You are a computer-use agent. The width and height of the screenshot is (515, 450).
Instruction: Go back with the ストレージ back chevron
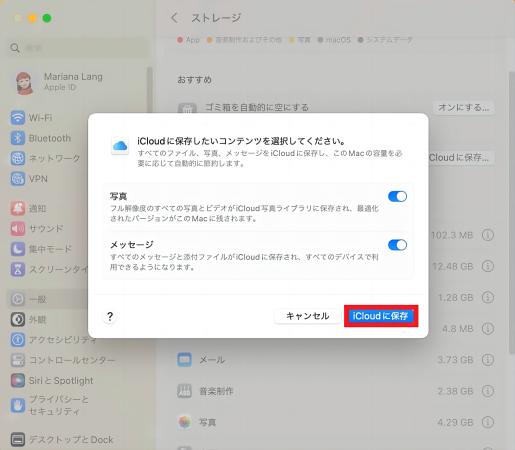174,18
